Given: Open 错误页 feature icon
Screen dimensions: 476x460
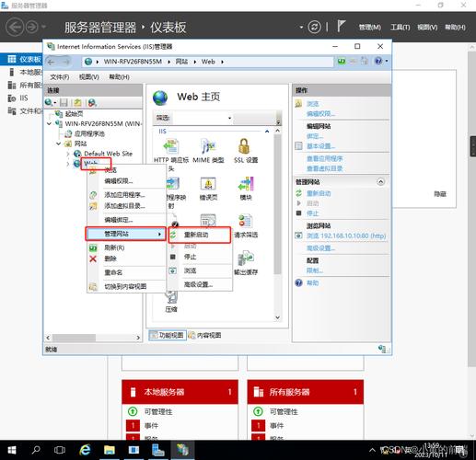Looking at the screenshot, I should point(208,184).
